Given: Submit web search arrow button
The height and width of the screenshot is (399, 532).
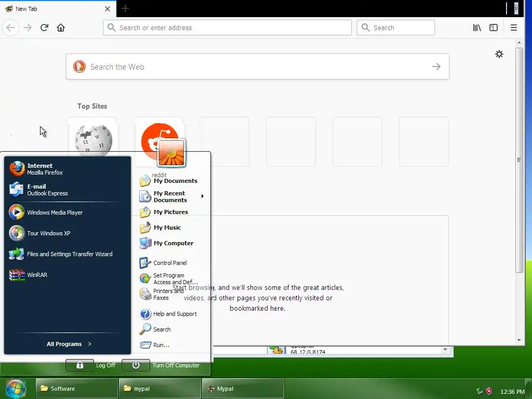Looking at the screenshot, I should pyautogui.click(x=436, y=66).
